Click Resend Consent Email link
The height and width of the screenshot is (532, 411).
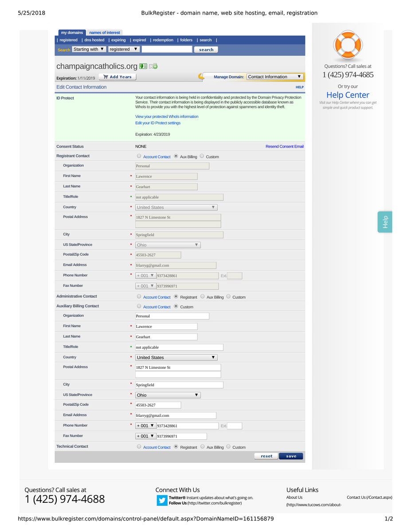[284, 146]
